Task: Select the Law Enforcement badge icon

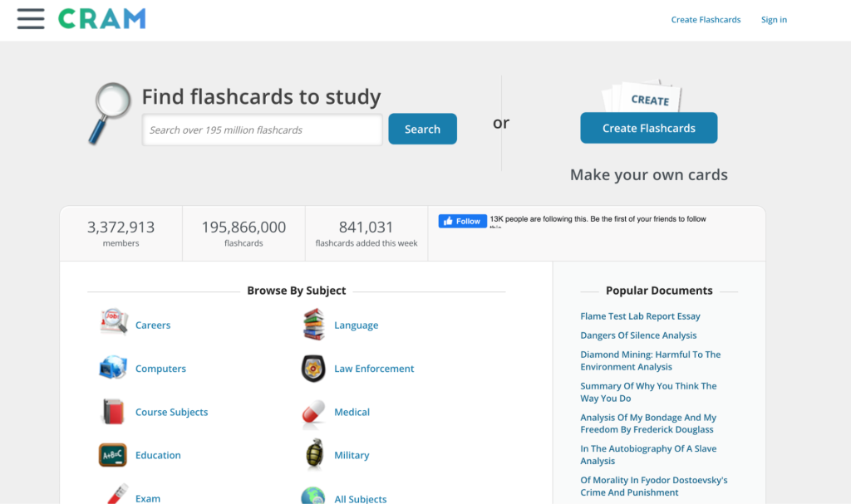Action: [x=313, y=369]
